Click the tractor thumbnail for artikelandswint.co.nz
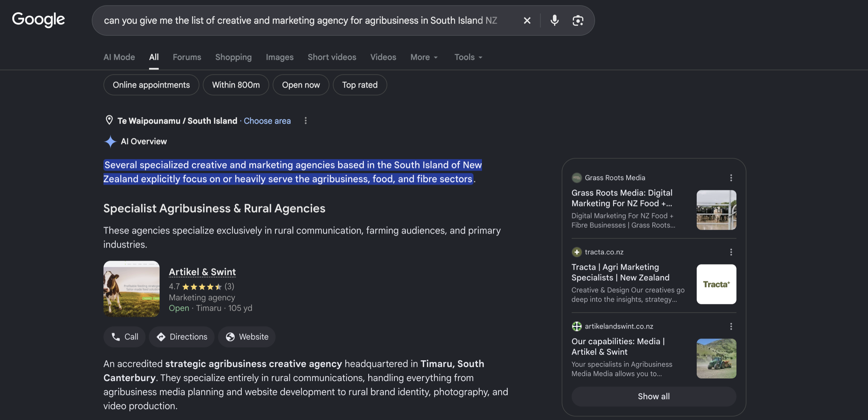This screenshot has width=868, height=420. (716, 358)
